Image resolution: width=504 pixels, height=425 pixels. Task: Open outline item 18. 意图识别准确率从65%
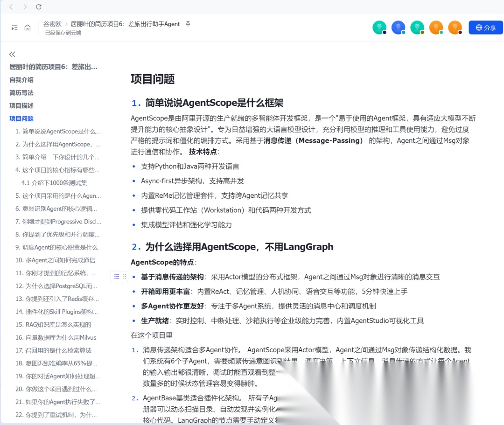[56, 363]
